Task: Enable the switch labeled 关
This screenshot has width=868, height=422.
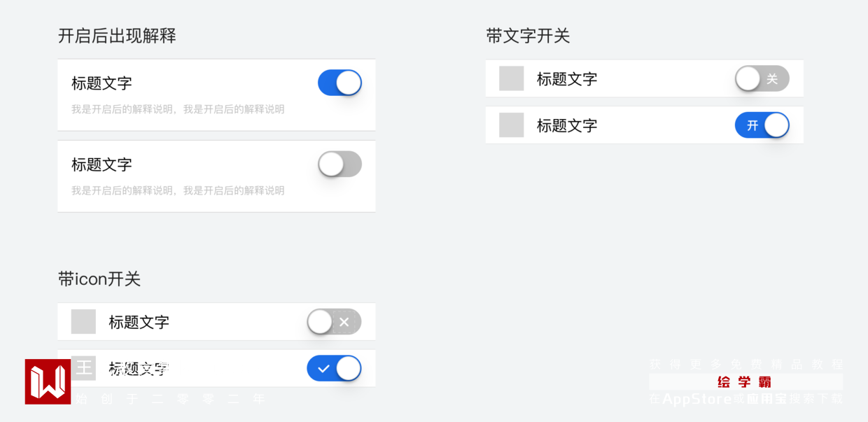Action: click(762, 78)
